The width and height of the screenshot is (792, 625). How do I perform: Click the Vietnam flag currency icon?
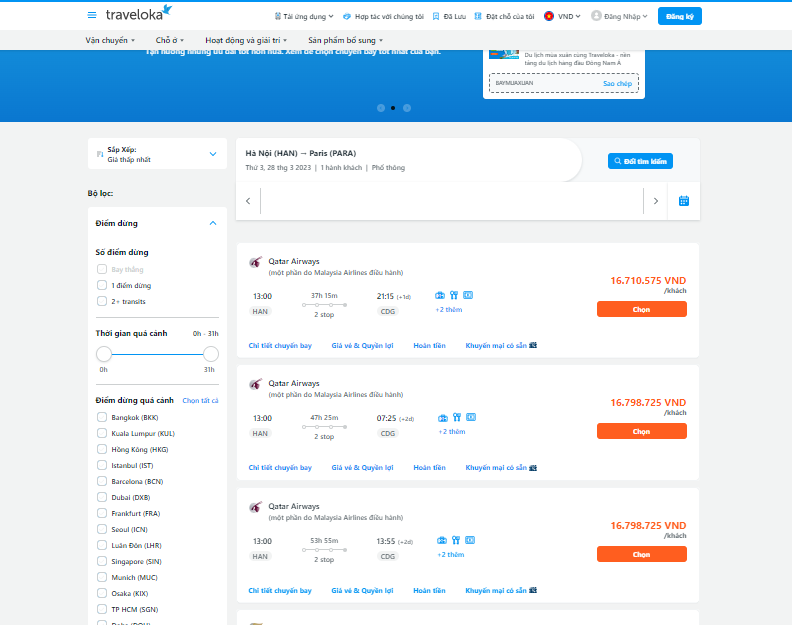point(549,16)
